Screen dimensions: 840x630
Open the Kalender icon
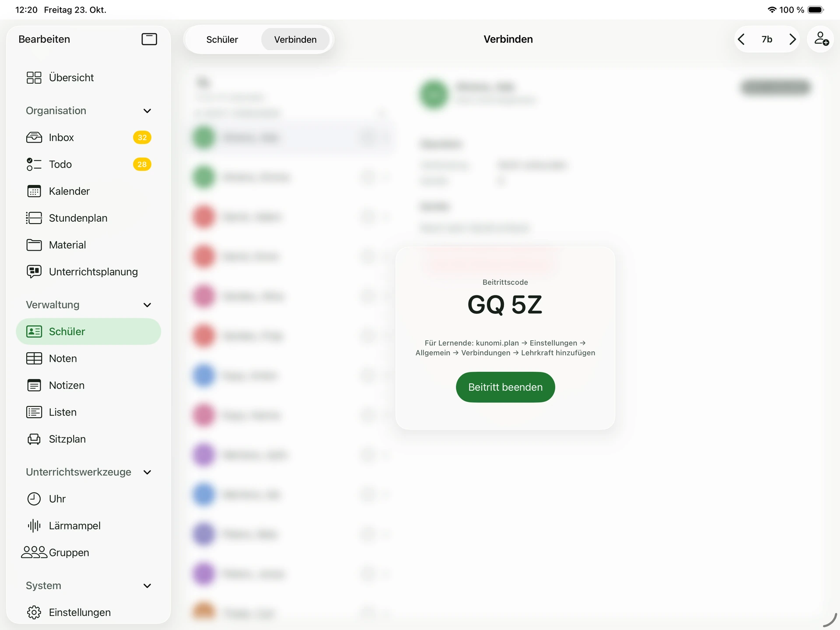tap(34, 191)
